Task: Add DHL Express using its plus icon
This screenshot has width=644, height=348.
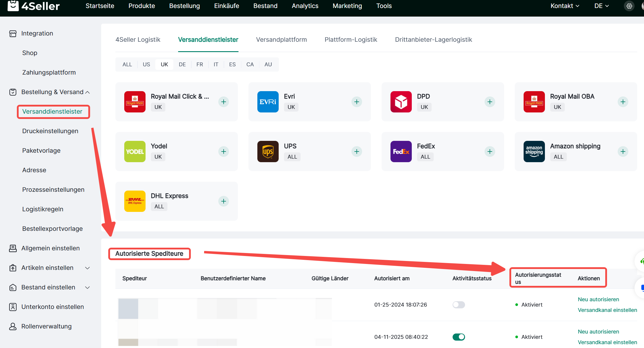Action: click(224, 201)
